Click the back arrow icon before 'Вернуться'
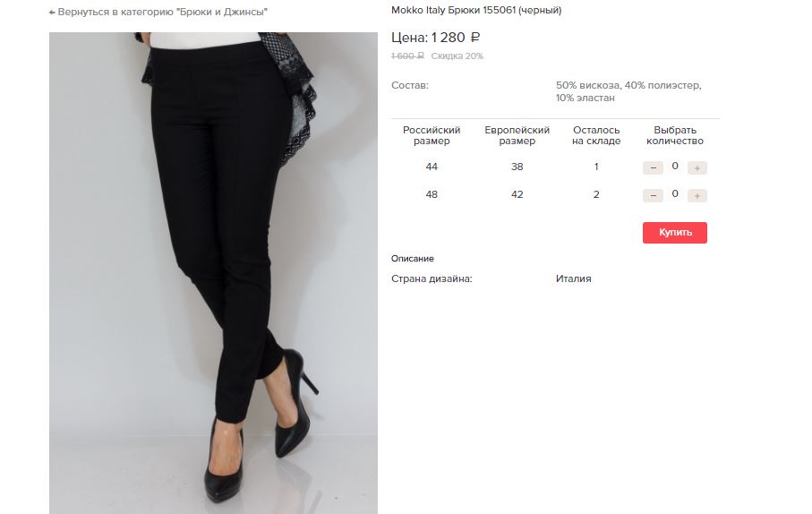This screenshot has height=514, width=812. pyautogui.click(x=52, y=12)
